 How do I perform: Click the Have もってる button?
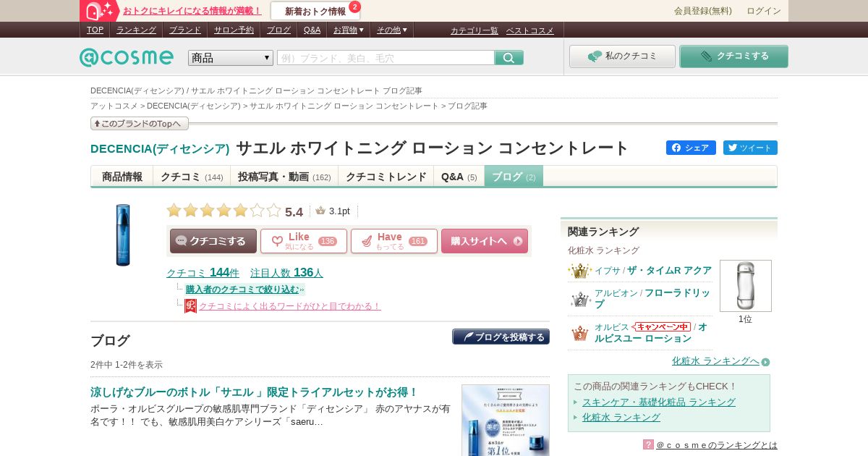click(394, 241)
